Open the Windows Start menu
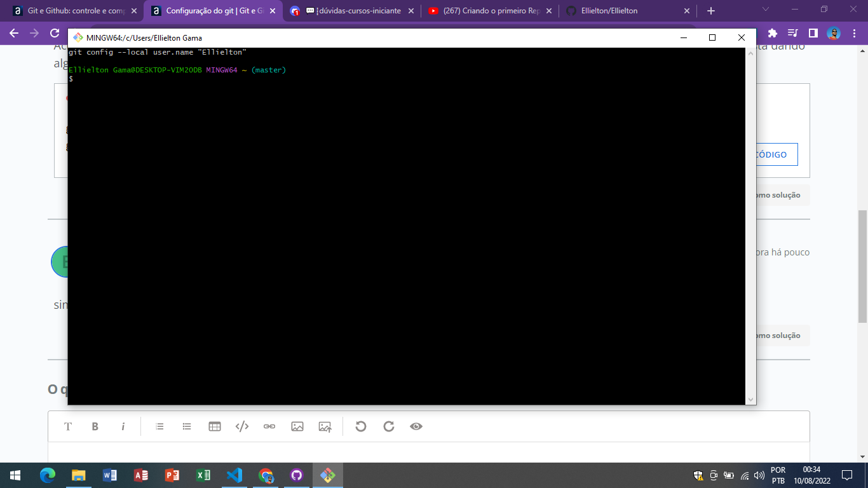 [15, 475]
